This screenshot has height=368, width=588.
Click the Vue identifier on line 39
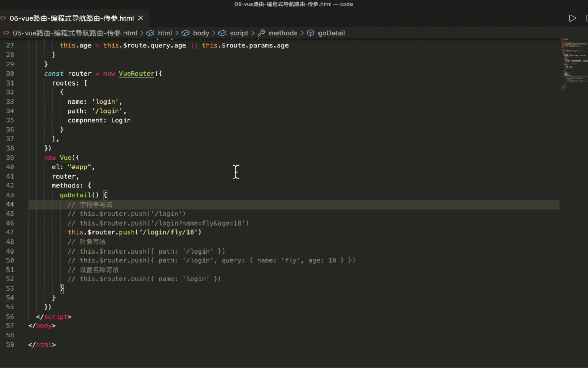coord(66,158)
